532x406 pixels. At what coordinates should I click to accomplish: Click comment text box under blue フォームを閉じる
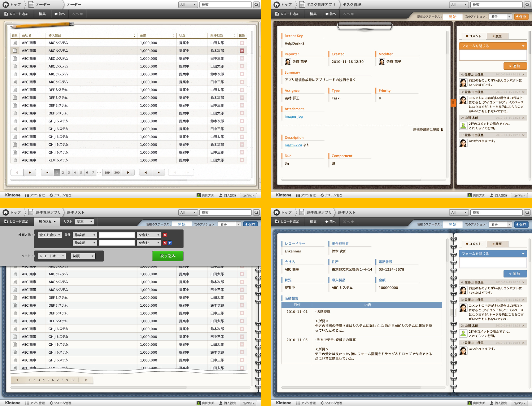click(x=493, y=263)
